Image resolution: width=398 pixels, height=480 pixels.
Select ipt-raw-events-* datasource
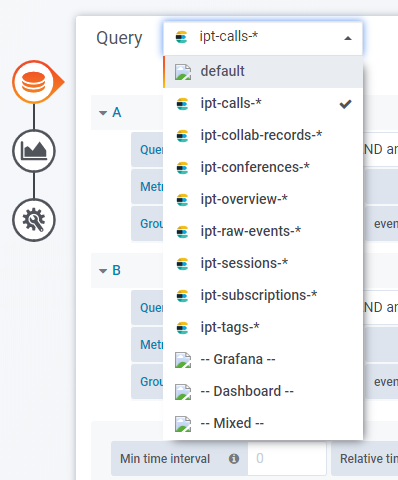(264, 232)
